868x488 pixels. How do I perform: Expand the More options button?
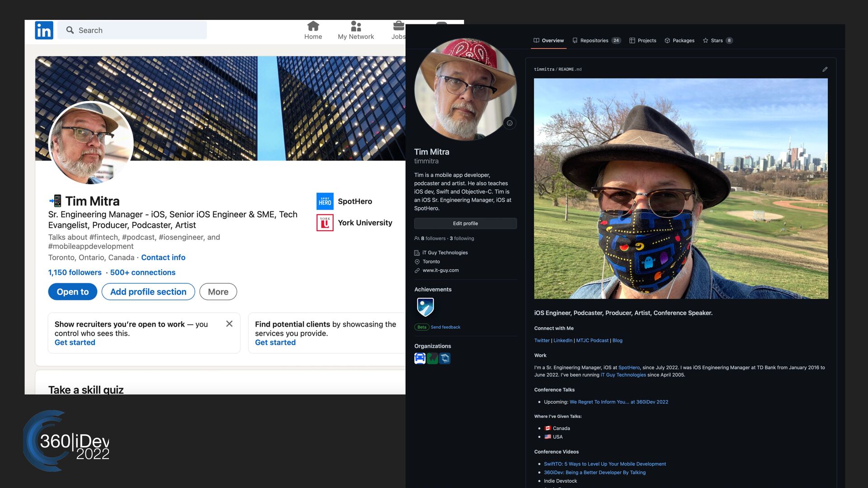(x=218, y=292)
